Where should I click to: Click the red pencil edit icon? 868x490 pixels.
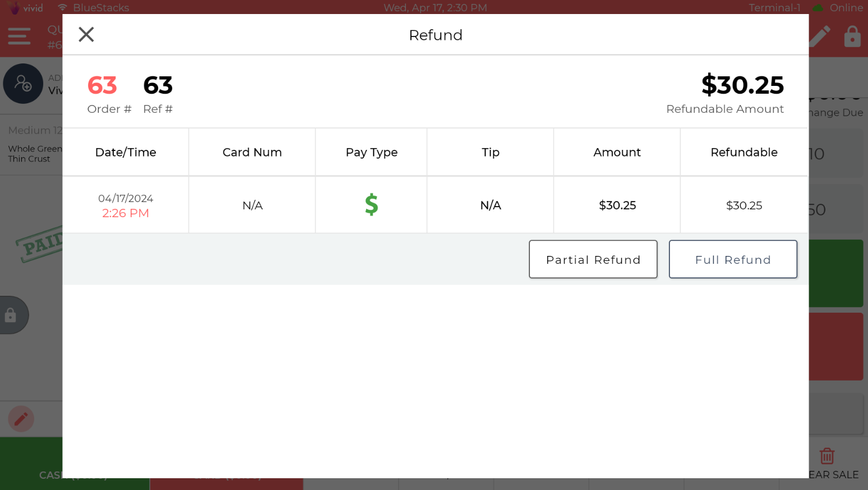pos(21,419)
